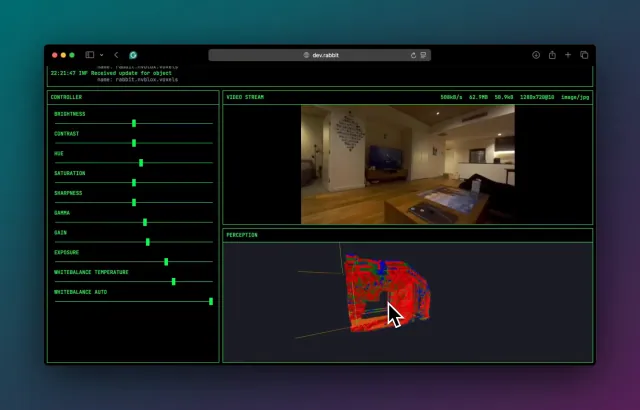Click the green fullscreen window button
The width and height of the screenshot is (640, 410).
point(72,55)
